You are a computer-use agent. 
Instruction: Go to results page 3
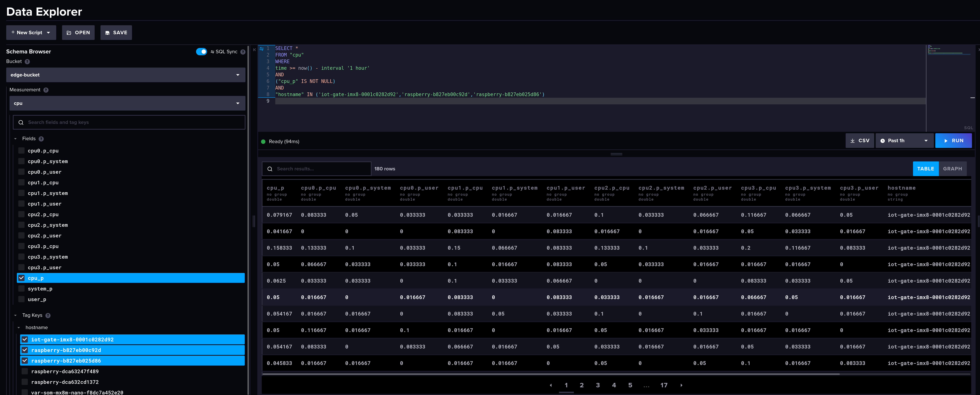(x=598, y=385)
